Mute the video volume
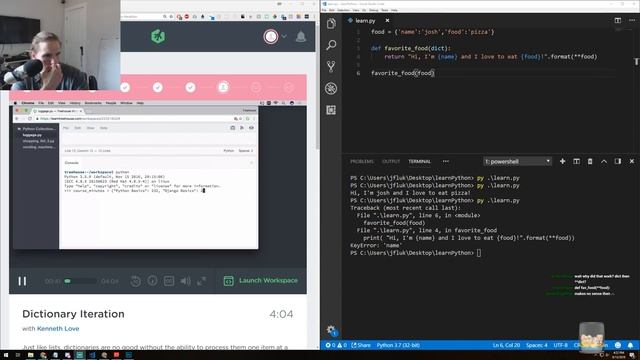This screenshot has height=360, width=640. pos(185,281)
